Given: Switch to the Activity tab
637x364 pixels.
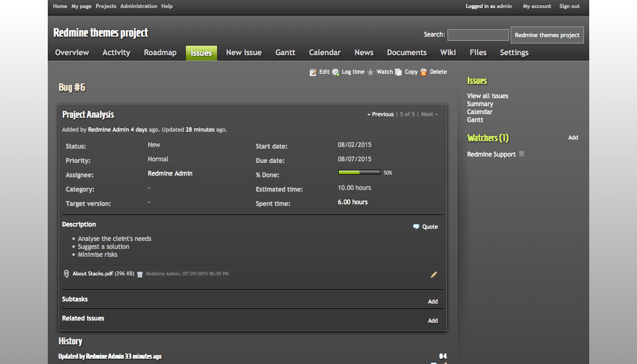Looking at the screenshot, I should point(116,53).
